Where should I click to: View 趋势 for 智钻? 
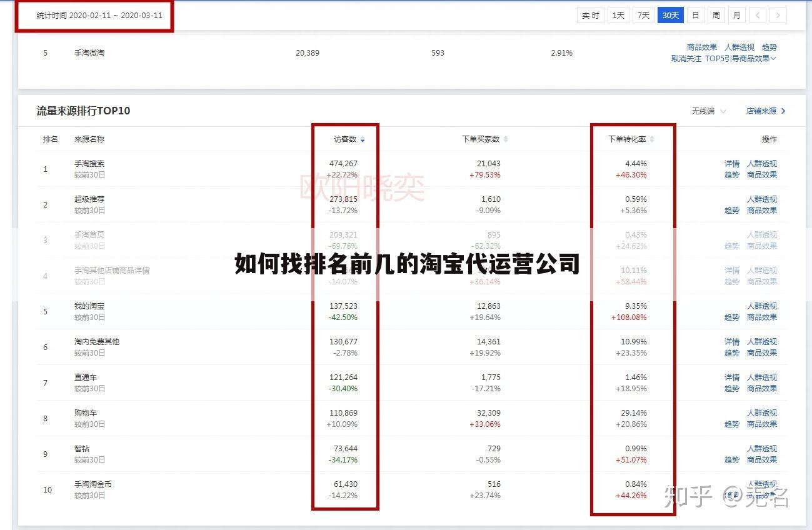point(732,460)
